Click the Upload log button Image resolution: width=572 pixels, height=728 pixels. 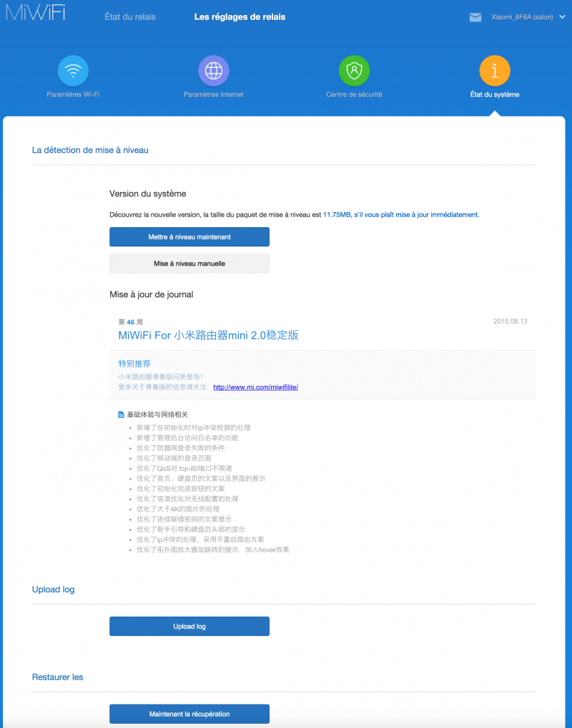click(x=189, y=627)
